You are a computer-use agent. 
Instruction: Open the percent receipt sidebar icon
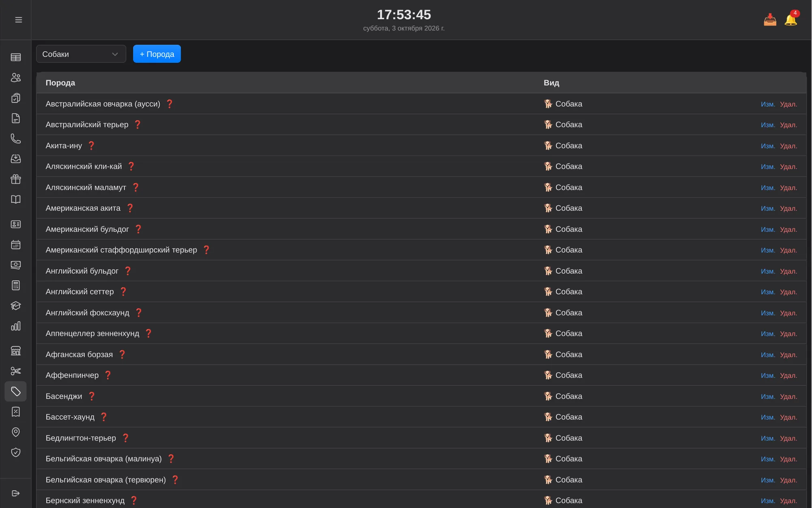[16, 412]
